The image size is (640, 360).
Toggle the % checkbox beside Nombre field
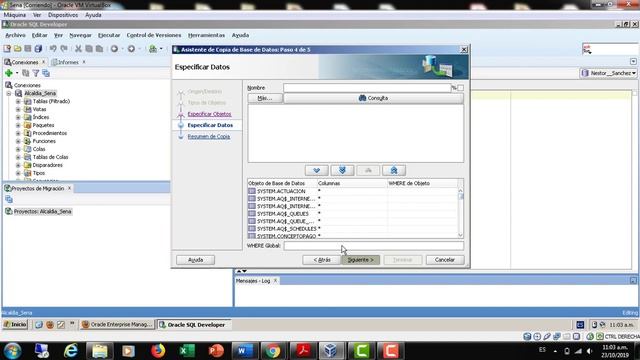pos(460,88)
